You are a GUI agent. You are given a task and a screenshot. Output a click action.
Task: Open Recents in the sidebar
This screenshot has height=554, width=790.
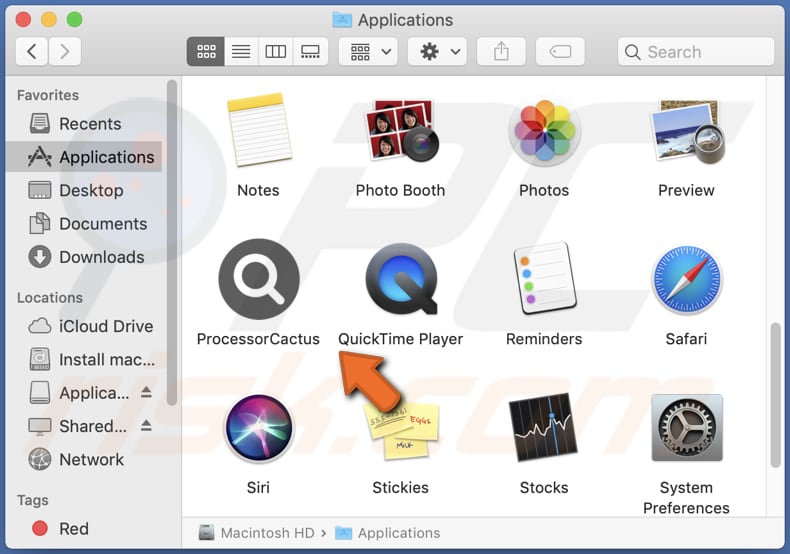84,124
